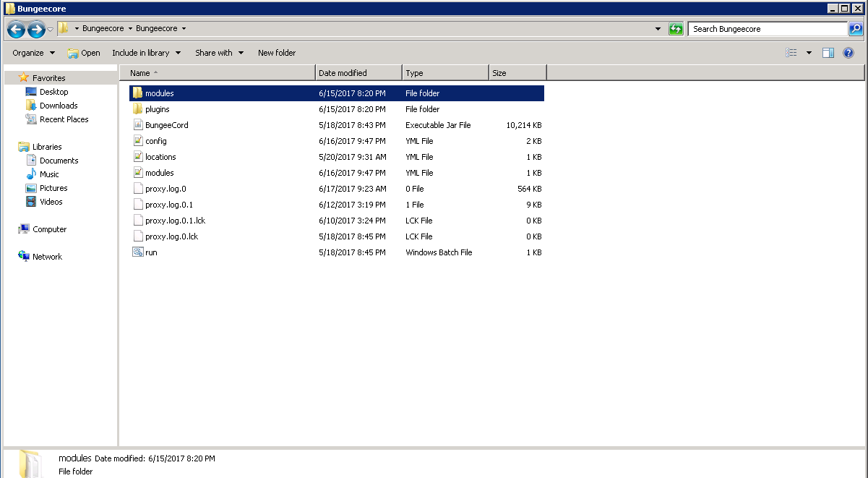Open the Include in library dropdown
868x478 pixels.
(146, 53)
